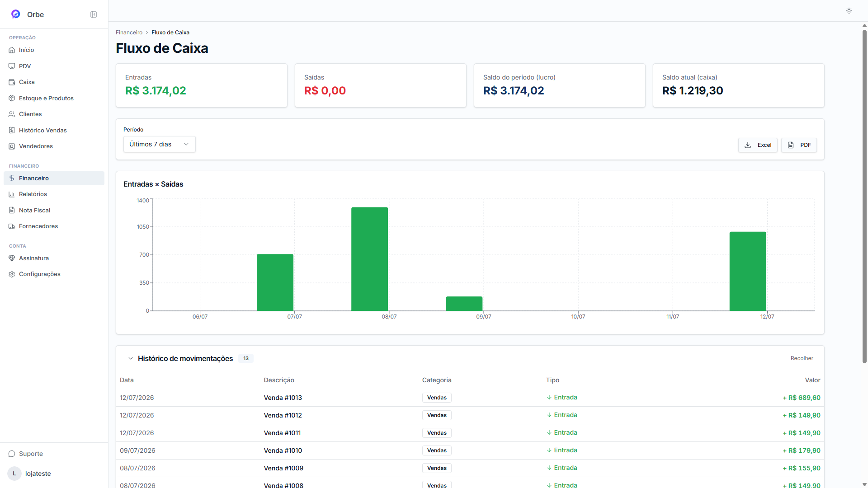Click the Financeiro breadcrumb link
The width and height of the screenshot is (868, 488).
tap(129, 33)
